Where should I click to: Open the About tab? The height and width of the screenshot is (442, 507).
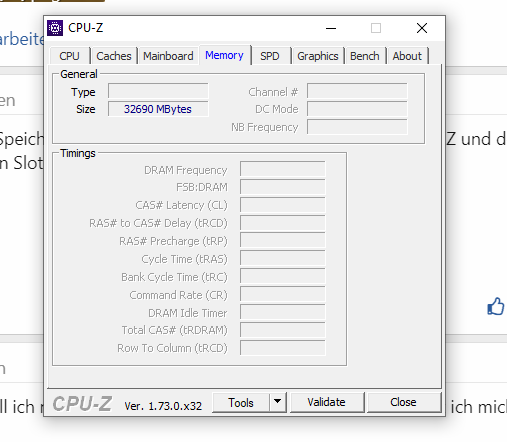[407, 56]
